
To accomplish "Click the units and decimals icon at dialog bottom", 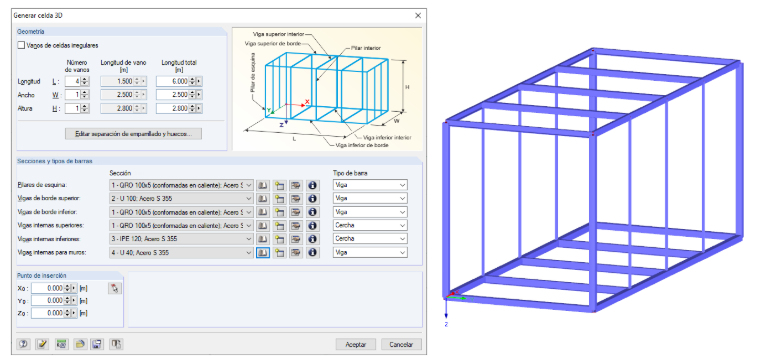I will [x=61, y=344].
